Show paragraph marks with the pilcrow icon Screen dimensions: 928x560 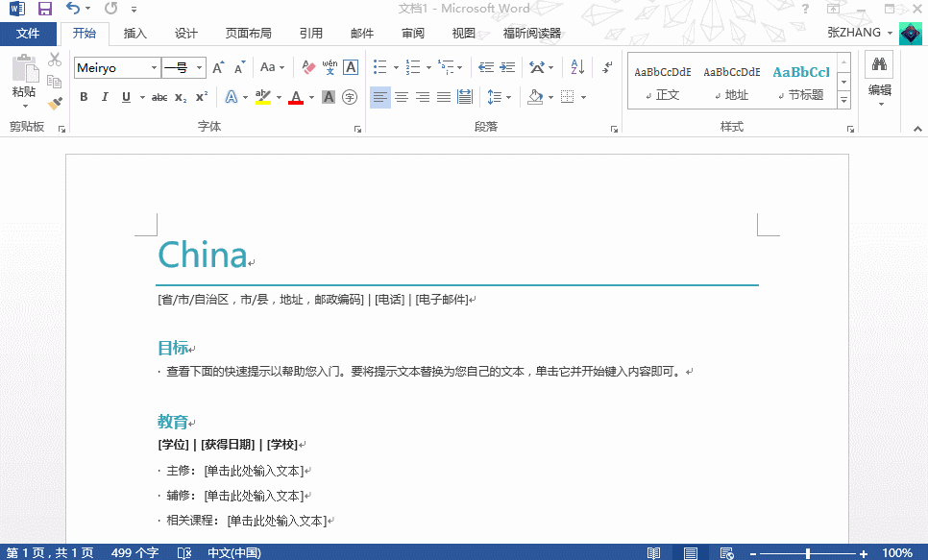(x=607, y=68)
